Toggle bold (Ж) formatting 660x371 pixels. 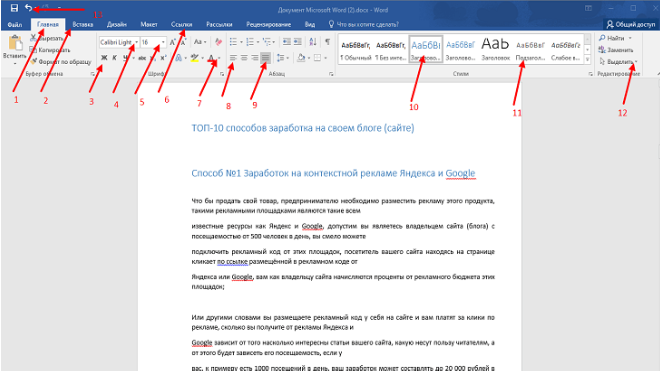104,58
